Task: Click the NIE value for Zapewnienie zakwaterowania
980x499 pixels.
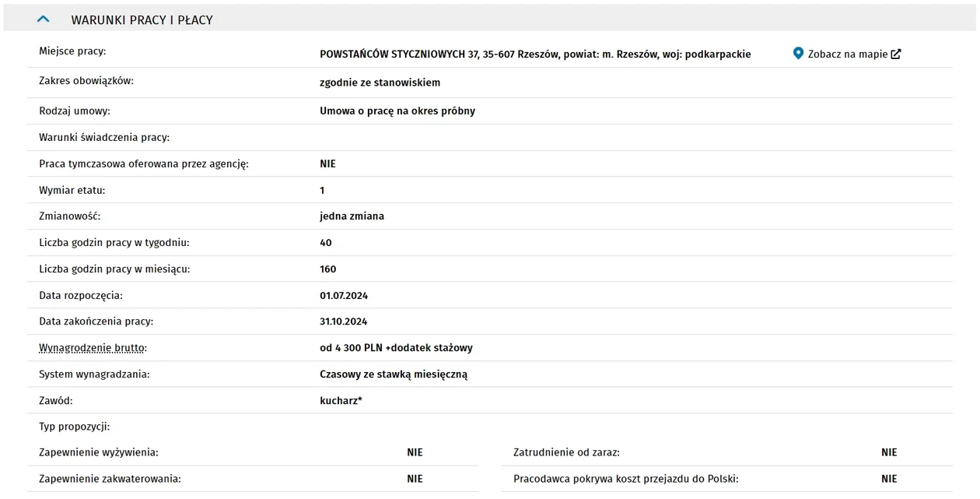Action: click(x=415, y=479)
